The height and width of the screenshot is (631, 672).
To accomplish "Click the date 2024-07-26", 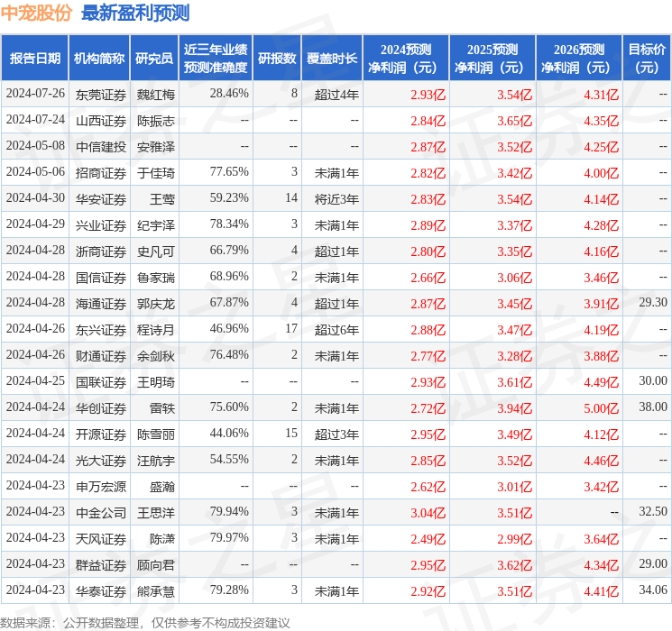I will 35,94.
